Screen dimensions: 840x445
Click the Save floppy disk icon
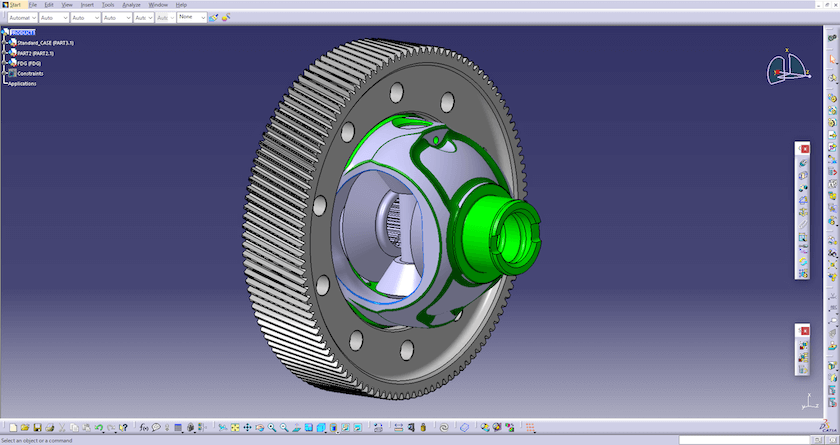click(x=38, y=427)
